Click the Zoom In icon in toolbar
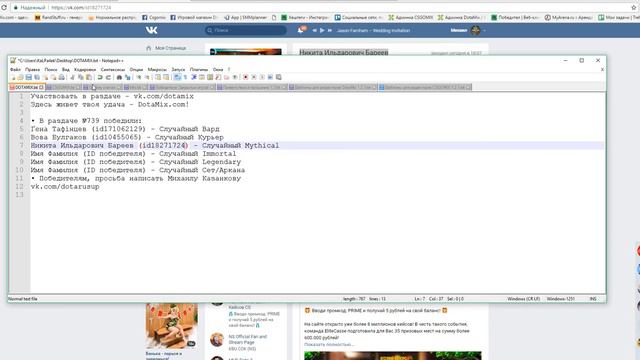This screenshot has width=640, height=360. tap(139, 77)
